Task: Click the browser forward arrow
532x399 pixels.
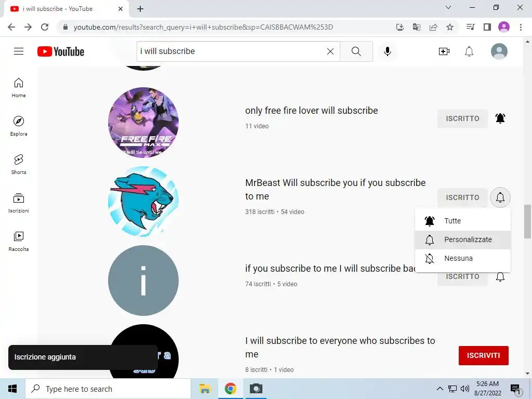Action: click(28, 27)
